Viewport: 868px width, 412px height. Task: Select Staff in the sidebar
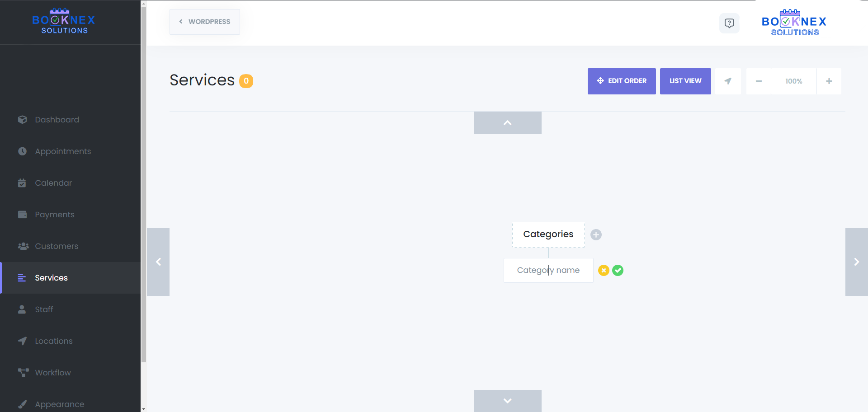coord(44,309)
